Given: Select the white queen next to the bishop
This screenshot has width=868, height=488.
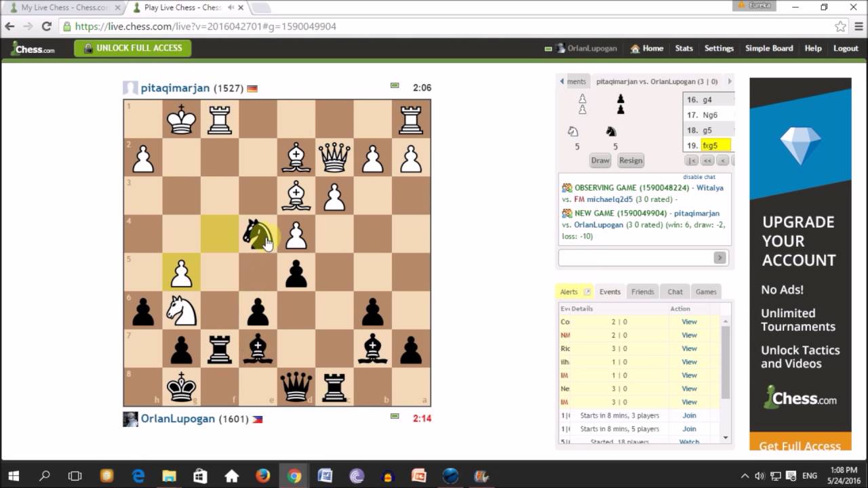Looking at the screenshot, I should [x=334, y=157].
